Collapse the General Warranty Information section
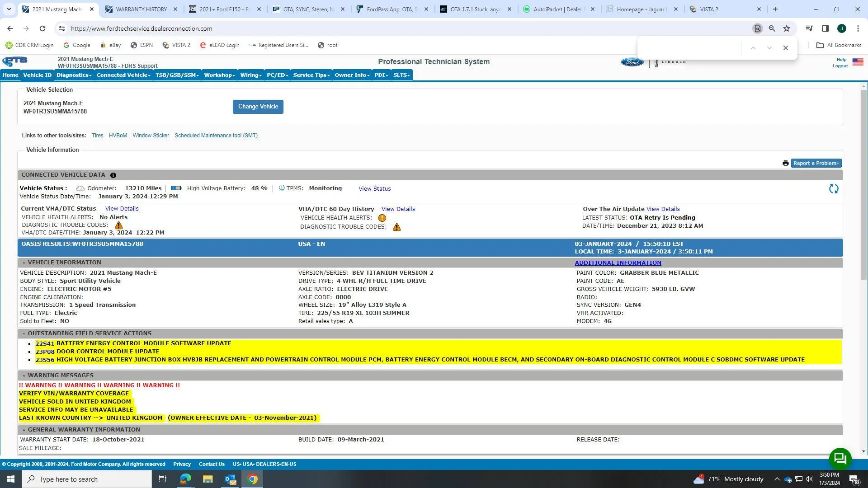This screenshot has height=488, width=868. coord(24,430)
